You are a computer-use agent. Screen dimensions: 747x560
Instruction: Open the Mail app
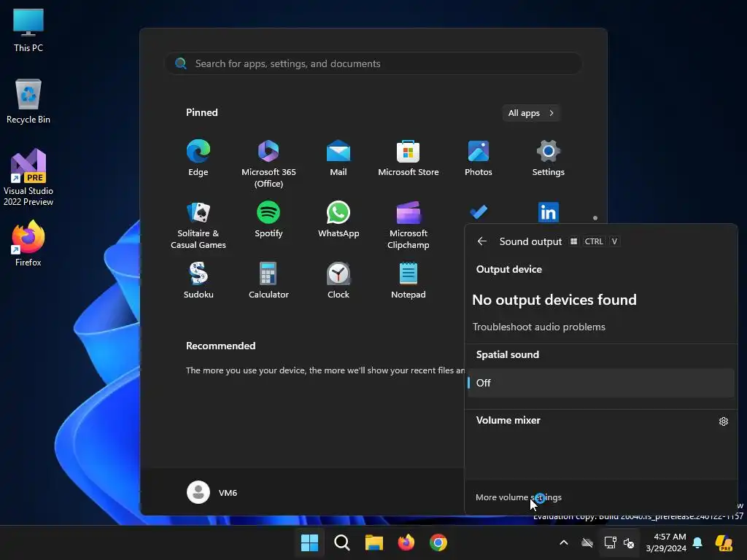[x=338, y=158]
